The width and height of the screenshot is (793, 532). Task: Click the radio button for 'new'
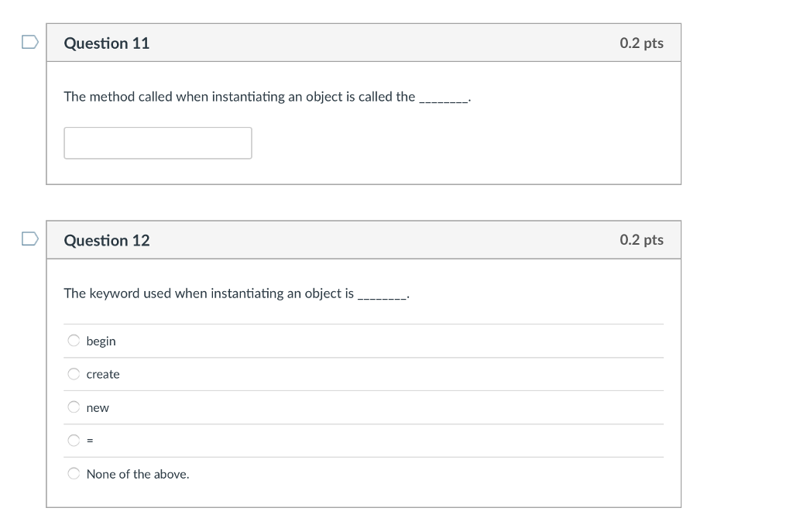coord(74,407)
